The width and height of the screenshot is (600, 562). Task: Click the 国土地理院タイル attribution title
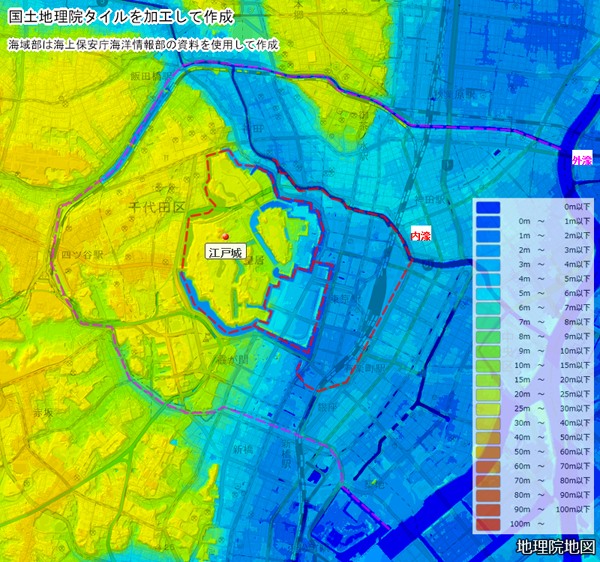coord(121,18)
